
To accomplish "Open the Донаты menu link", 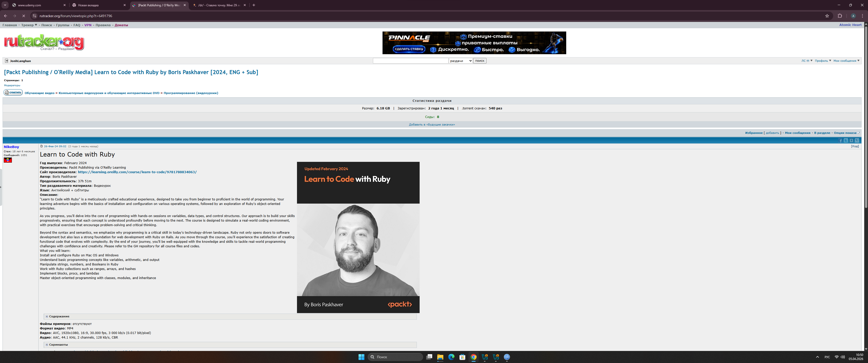I will (x=121, y=25).
